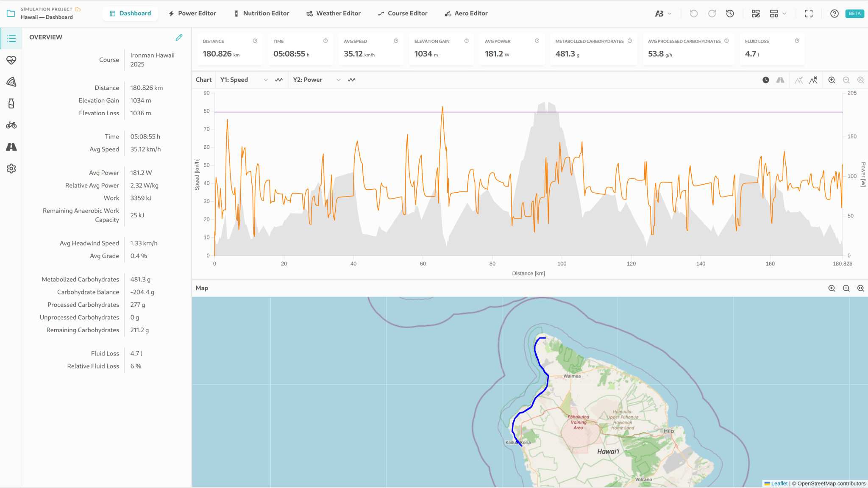
Task: Toggle the mountain cross chart icon
Action: 813,80
